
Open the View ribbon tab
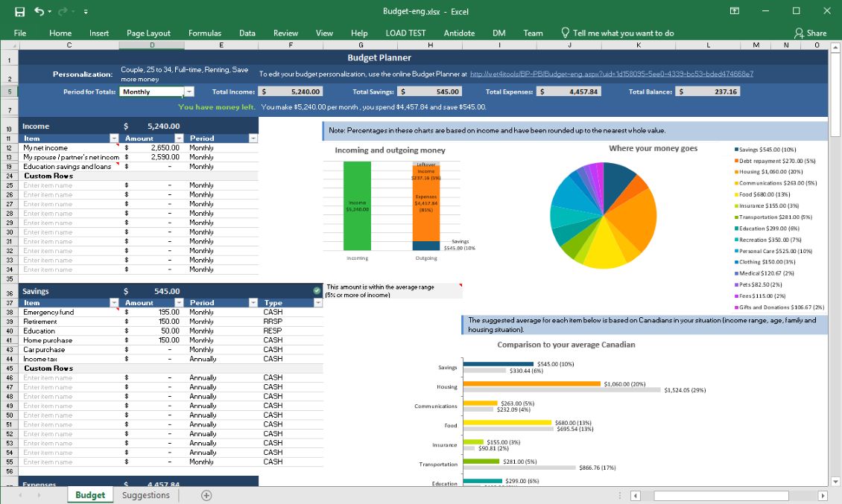324,33
